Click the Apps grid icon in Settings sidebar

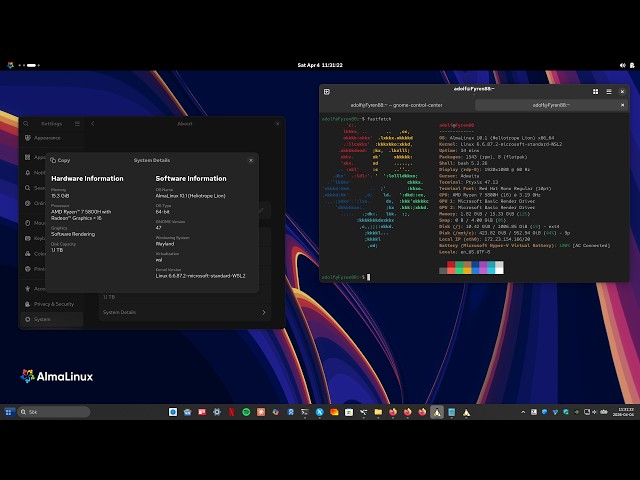click(x=28, y=157)
